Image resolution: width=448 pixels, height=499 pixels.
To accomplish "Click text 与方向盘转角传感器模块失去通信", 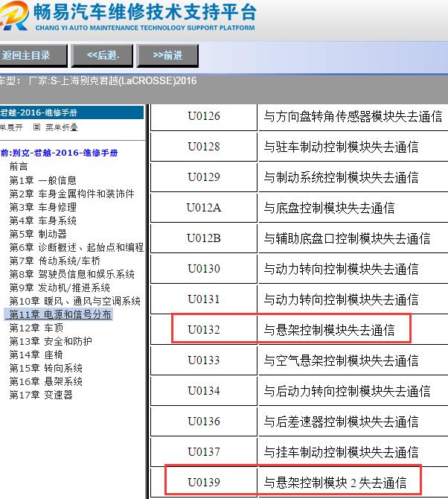I will [353, 116].
